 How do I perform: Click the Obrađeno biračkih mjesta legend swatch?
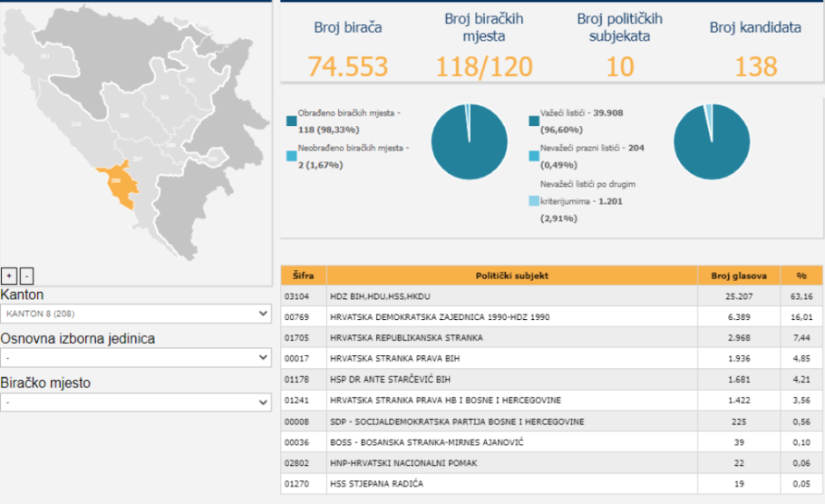coord(291,121)
